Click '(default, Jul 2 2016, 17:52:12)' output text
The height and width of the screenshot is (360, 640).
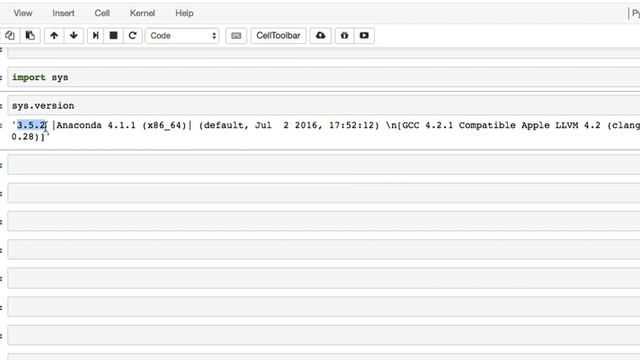pyautogui.click(x=289, y=125)
